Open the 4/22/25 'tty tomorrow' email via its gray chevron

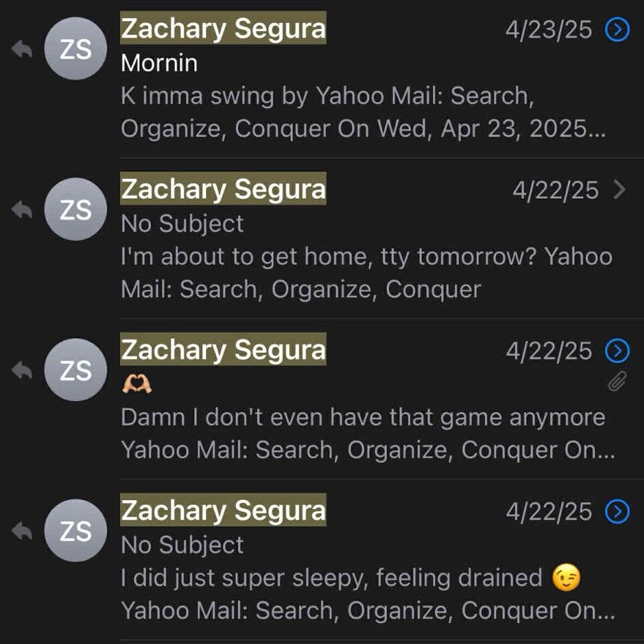[619, 190]
